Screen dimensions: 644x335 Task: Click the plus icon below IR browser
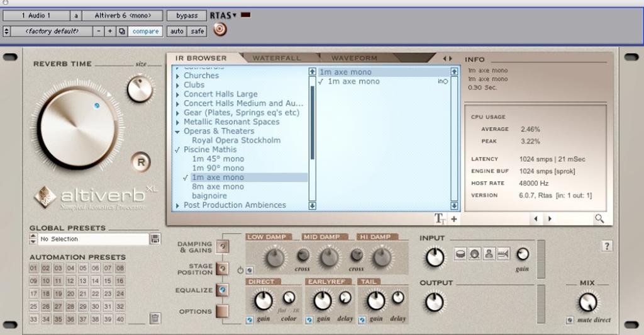pyautogui.click(x=454, y=219)
